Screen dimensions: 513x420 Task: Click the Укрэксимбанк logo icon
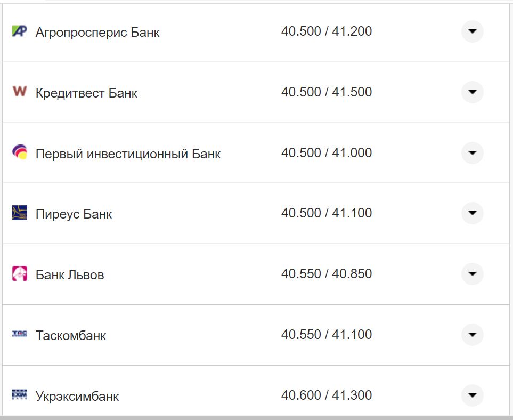pos(19,395)
